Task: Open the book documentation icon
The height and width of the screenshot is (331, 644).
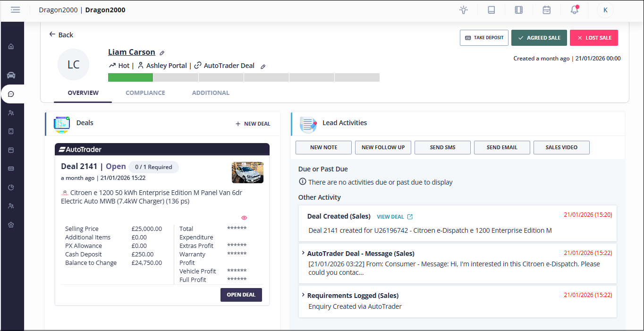Action: [491, 10]
